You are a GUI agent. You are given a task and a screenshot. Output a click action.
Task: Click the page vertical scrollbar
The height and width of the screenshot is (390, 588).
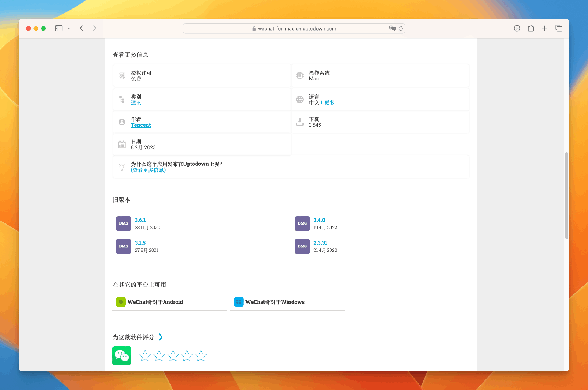566,196
